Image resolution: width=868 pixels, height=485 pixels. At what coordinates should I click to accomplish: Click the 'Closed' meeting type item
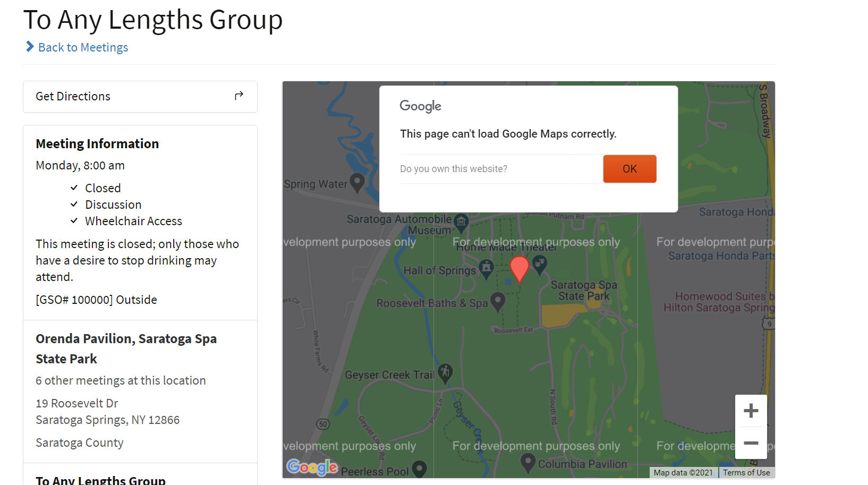pyautogui.click(x=103, y=188)
